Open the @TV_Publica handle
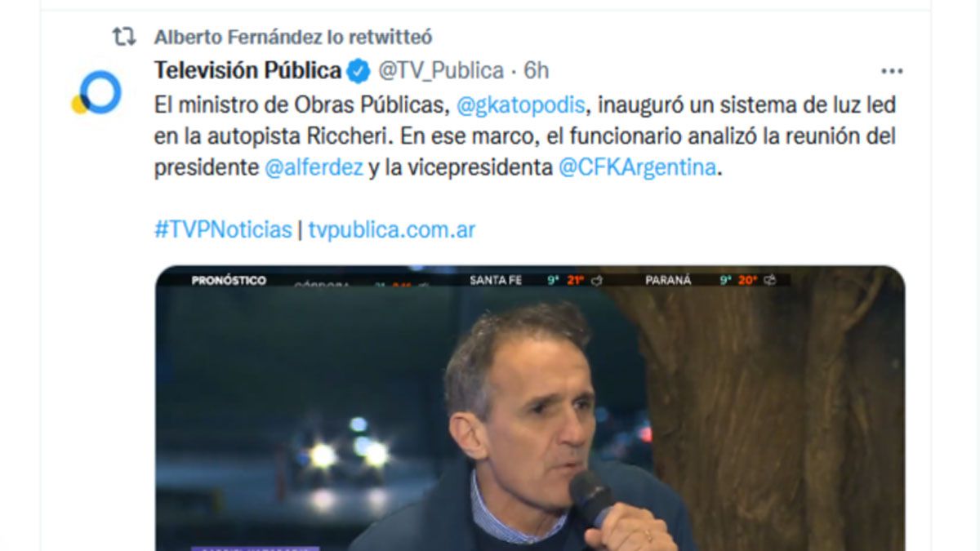Viewport: 980px width, 551px height. pyautogui.click(x=441, y=71)
